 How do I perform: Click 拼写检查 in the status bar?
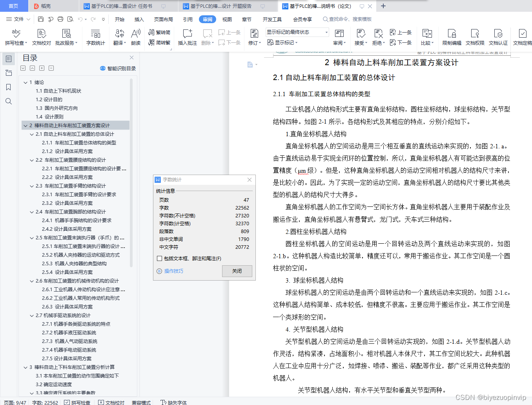coord(77,402)
